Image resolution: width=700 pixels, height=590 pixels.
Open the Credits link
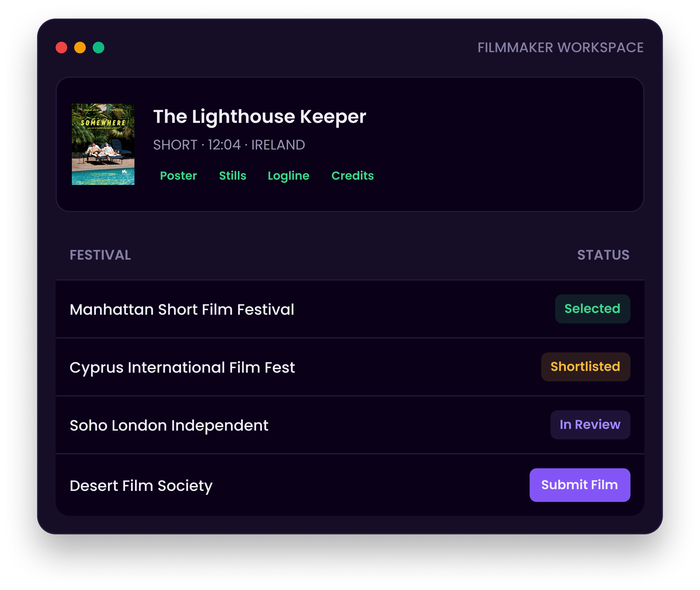coord(353,176)
